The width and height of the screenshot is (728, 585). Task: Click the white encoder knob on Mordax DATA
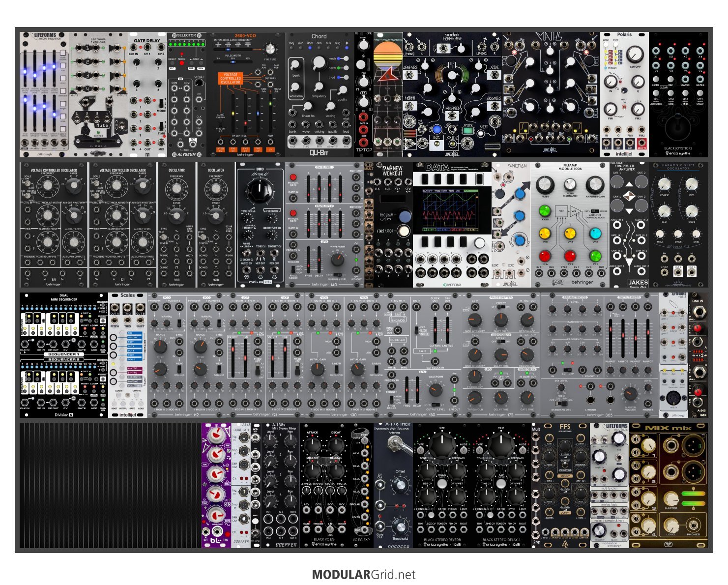click(x=479, y=243)
